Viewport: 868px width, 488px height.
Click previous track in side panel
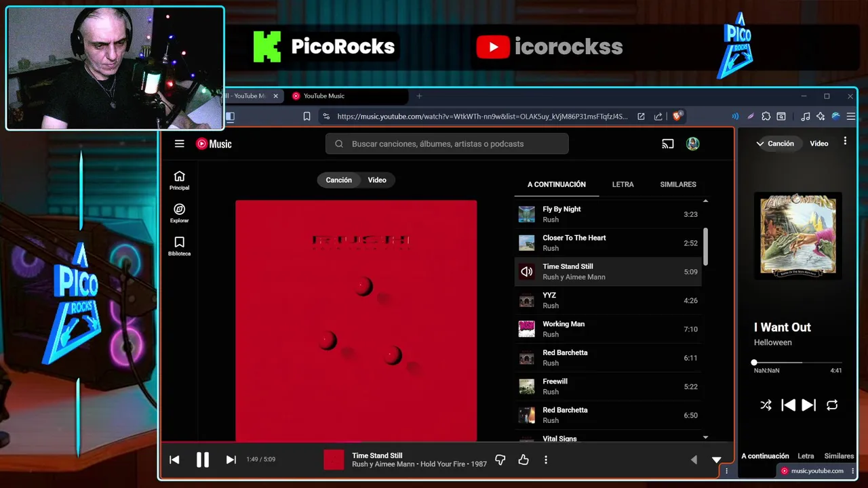pyautogui.click(x=788, y=405)
